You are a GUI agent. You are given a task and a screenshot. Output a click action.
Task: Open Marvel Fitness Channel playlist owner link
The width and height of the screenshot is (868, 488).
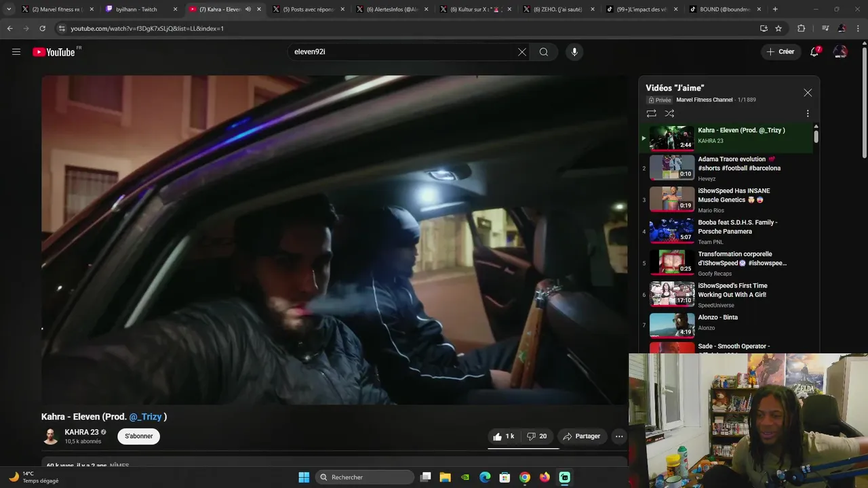705,100
